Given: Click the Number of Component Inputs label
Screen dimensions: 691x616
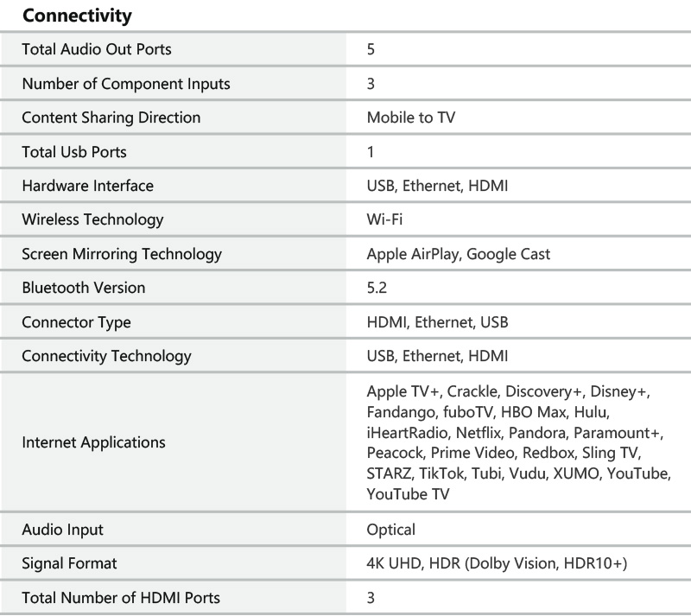Looking at the screenshot, I should (126, 84).
